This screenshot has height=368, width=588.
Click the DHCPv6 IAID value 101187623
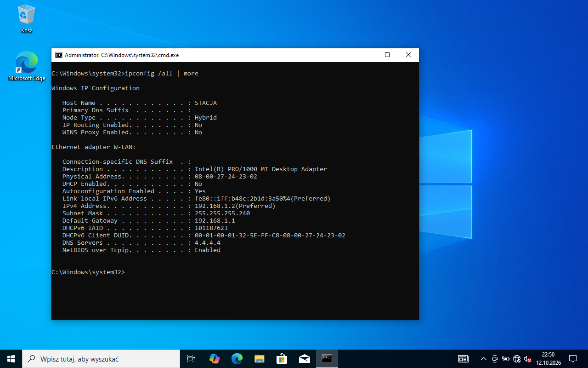[x=211, y=228]
